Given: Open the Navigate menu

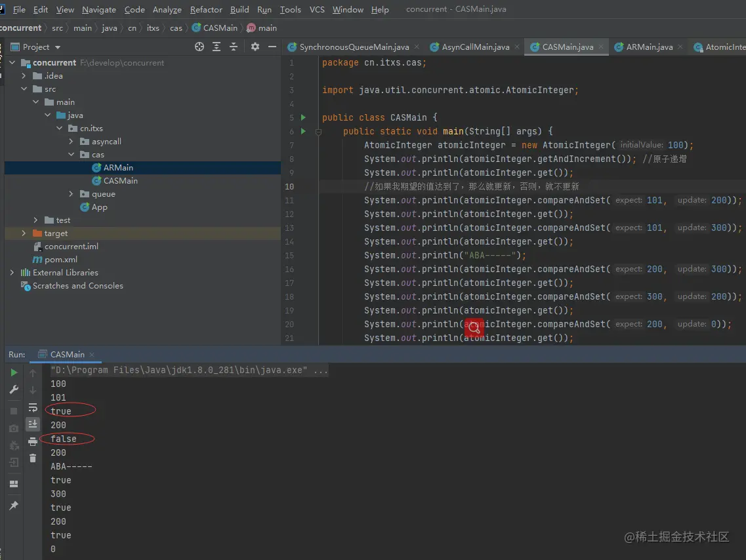Looking at the screenshot, I should (99, 9).
